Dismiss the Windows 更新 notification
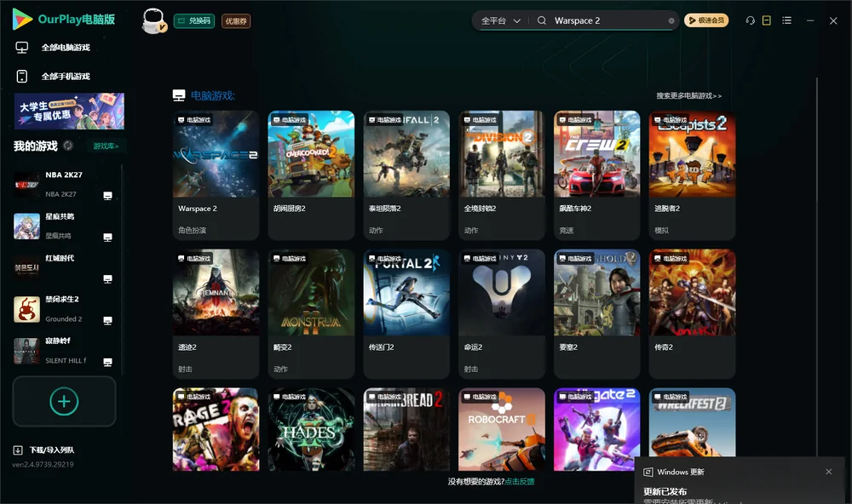This screenshot has height=504, width=852. [829, 472]
